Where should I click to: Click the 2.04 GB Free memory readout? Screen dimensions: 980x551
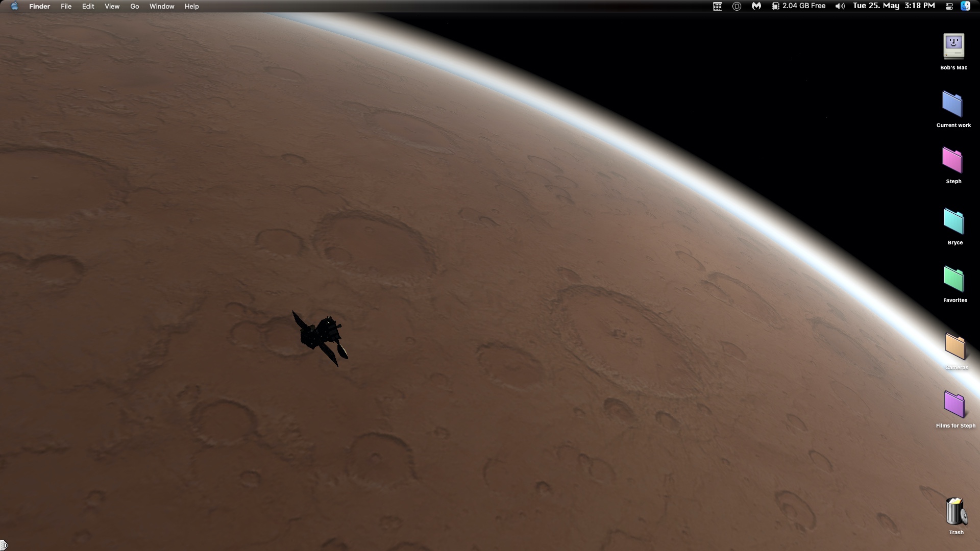tap(804, 6)
